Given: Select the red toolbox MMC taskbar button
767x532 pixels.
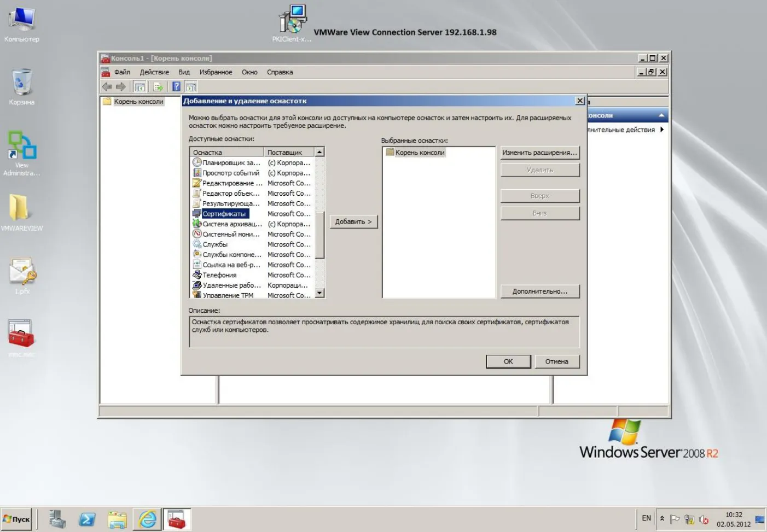Looking at the screenshot, I should click(177, 519).
